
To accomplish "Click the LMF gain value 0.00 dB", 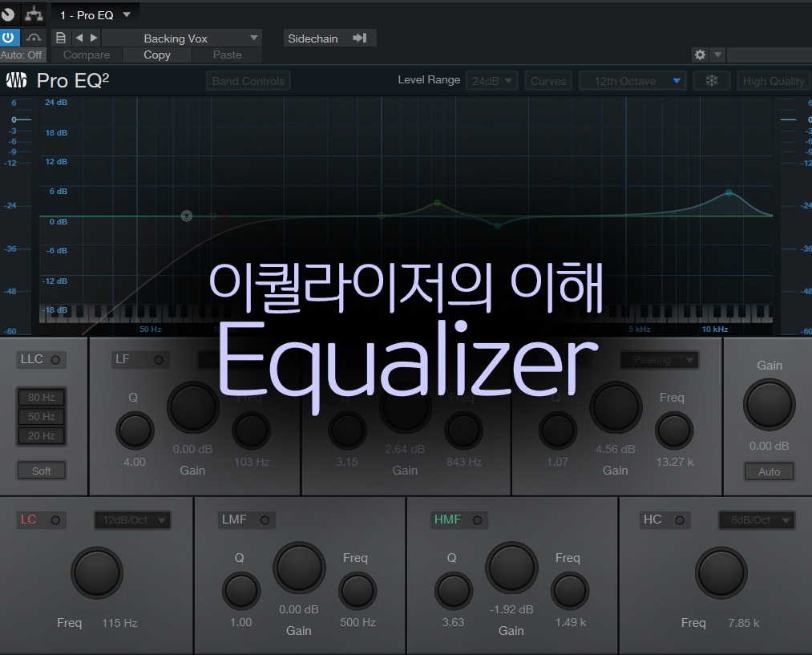I will tap(299, 609).
